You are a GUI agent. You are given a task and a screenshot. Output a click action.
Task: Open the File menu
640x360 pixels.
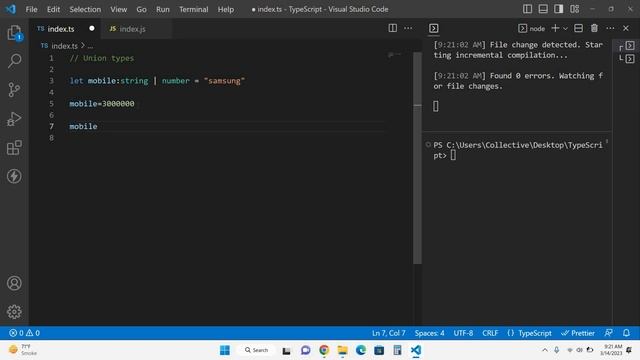pos(31,9)
